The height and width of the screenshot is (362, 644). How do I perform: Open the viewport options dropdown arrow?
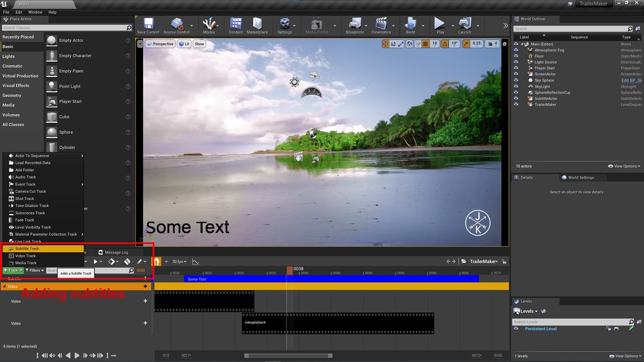pyautogui.click(x=140, y=44)
